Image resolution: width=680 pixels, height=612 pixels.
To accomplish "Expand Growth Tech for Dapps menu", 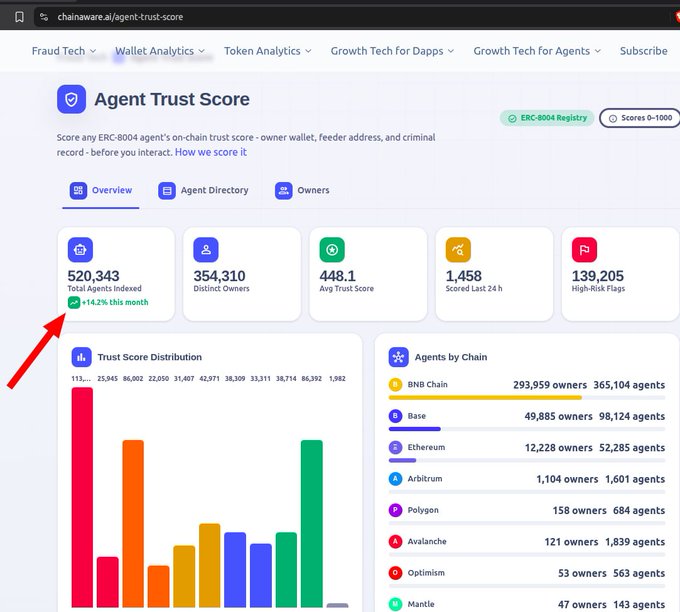I will pos(392,51).
